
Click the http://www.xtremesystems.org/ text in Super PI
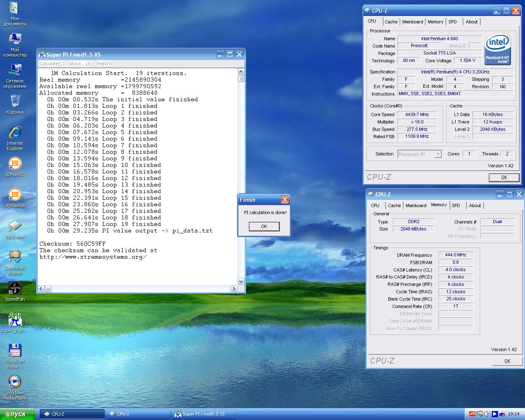click(x=93, y=257)
